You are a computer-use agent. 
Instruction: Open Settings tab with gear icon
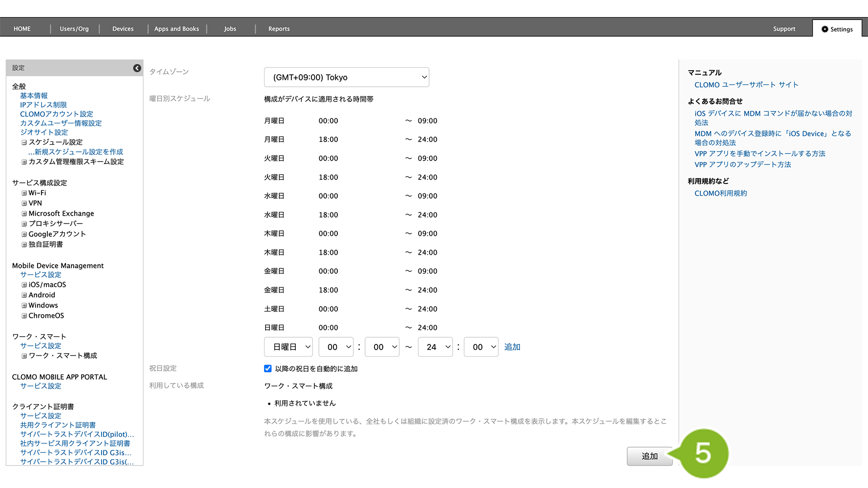pyautogui.click(x=837, y=29)
